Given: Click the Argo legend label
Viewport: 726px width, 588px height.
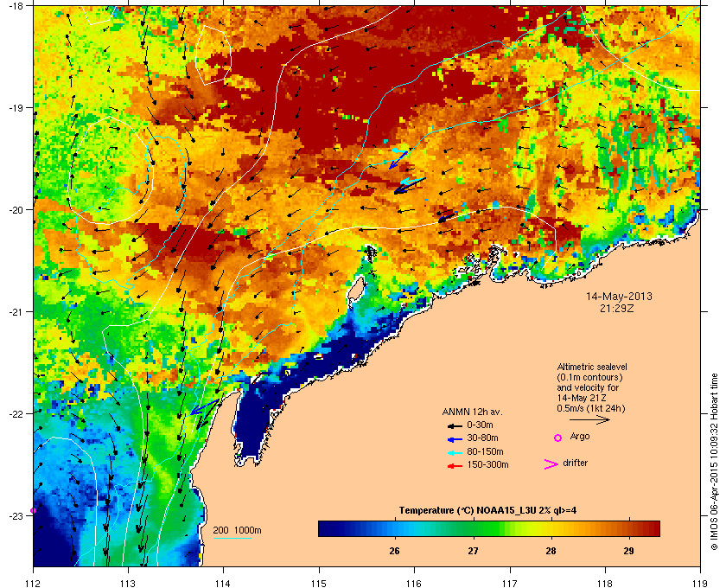Looking at the screenshot, I should pyautogui.click(x=580, y=437).
